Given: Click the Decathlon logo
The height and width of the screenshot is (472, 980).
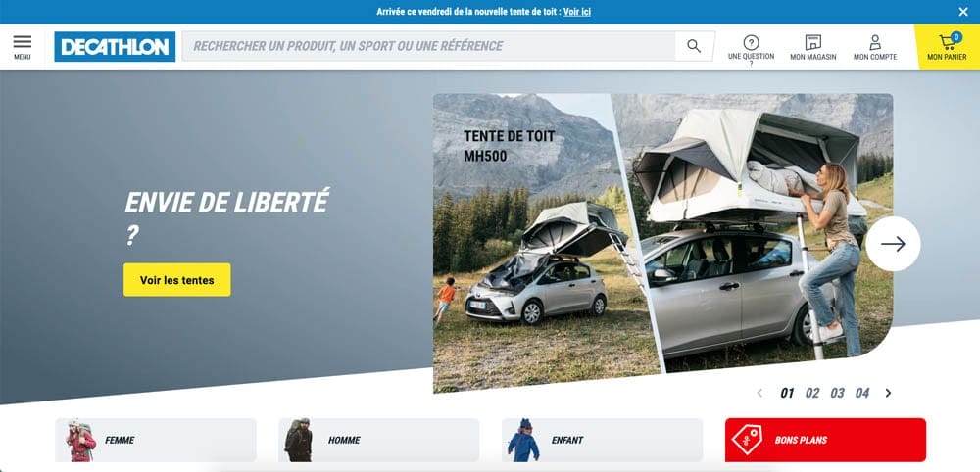Looking at the screenshot, I should pyautogui.click(x=115, y=46).
